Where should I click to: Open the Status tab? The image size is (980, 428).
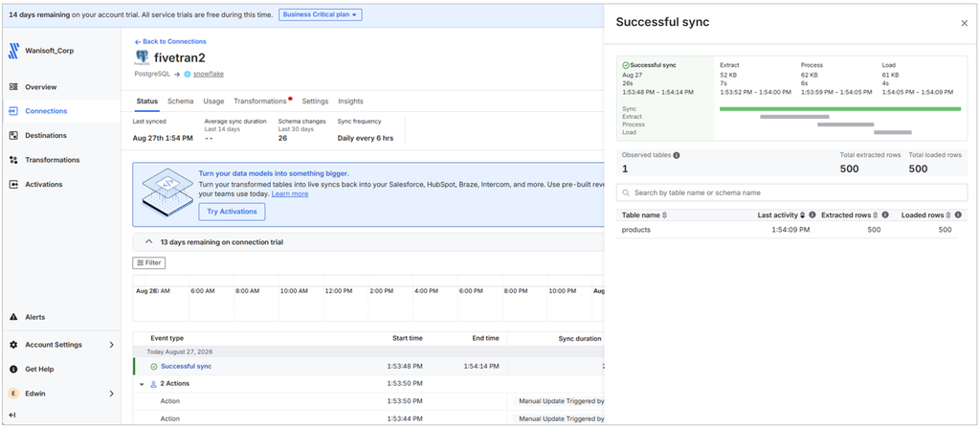click(146, 101)
